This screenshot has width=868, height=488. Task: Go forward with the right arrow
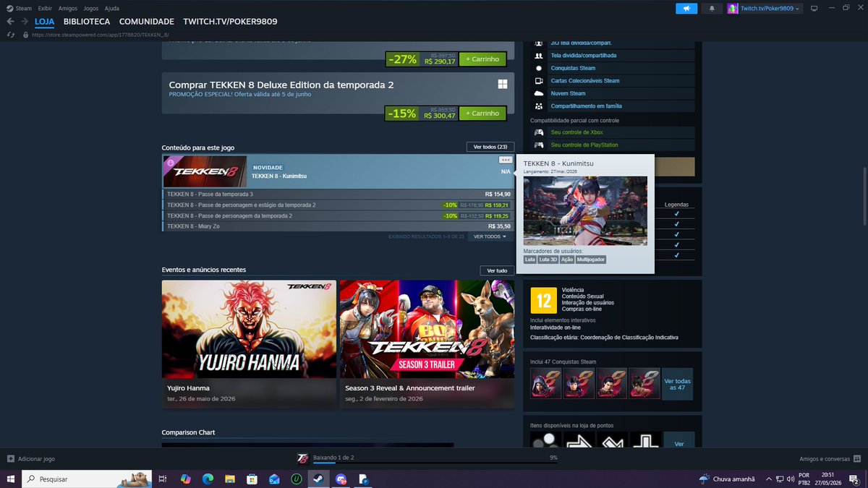23,22
